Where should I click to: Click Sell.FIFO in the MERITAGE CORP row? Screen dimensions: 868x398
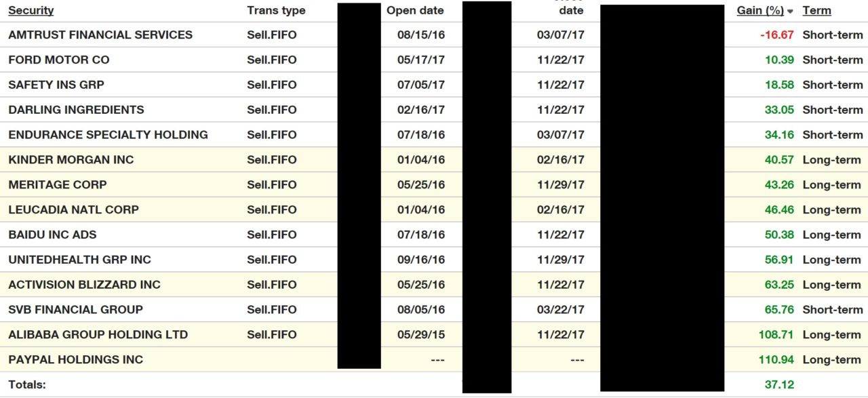click(272, 185)
